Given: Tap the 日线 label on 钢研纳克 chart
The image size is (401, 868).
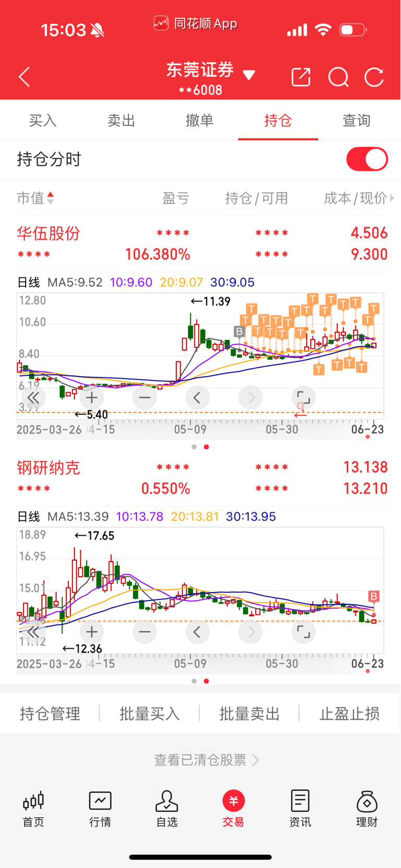Looking at the screenshot, I should (29, 517).
